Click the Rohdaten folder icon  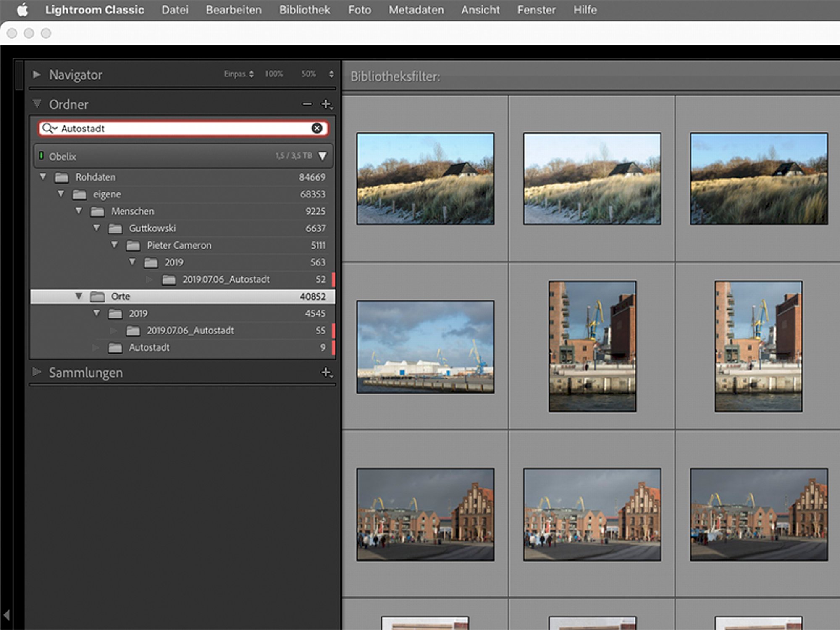(62, 177)
